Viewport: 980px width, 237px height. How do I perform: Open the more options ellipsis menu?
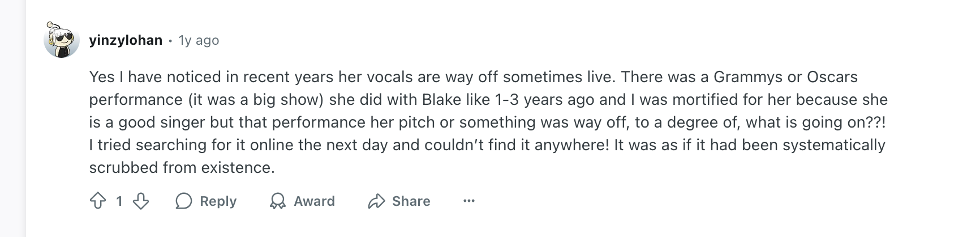click(468, 201)
